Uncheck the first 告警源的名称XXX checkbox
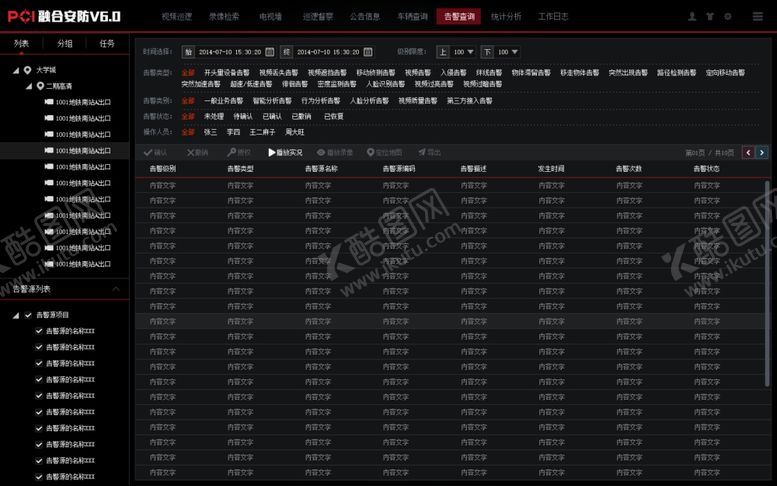Viewport: 777px width, 486px height. point(39,331)
